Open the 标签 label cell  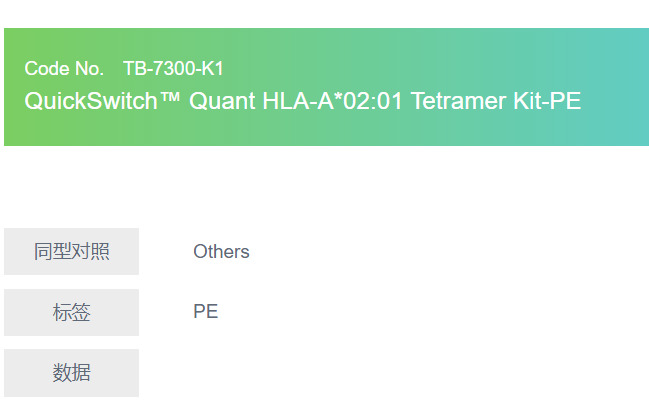(71, 313)
